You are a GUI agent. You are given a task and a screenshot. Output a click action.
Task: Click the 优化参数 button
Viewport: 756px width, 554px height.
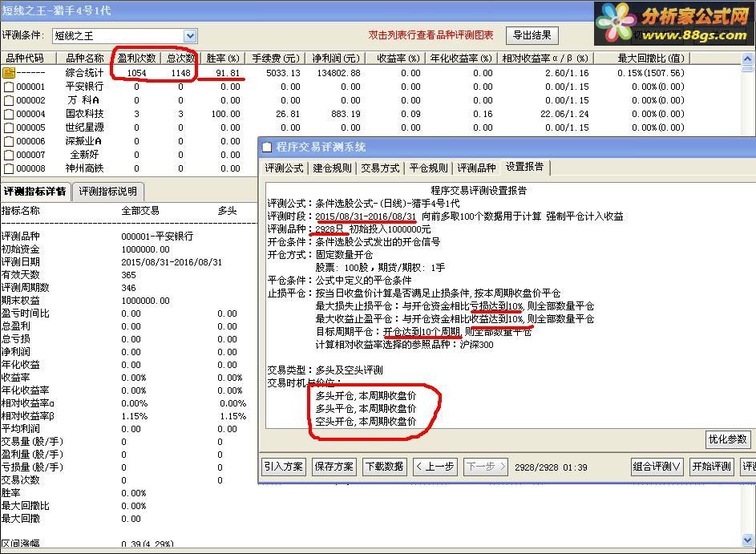tap(728, 439)
